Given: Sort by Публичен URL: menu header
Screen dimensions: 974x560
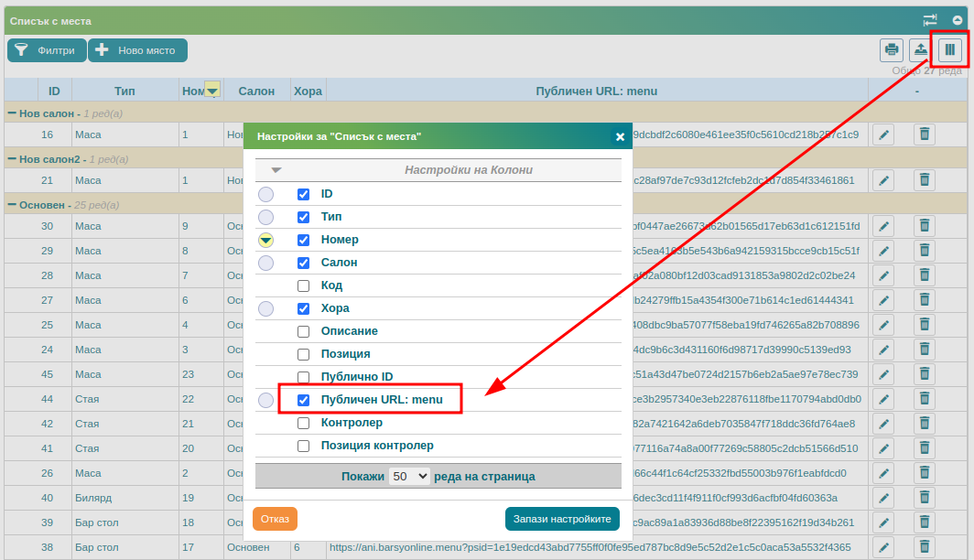Looking at the screenshot, I should pos(596,92).
